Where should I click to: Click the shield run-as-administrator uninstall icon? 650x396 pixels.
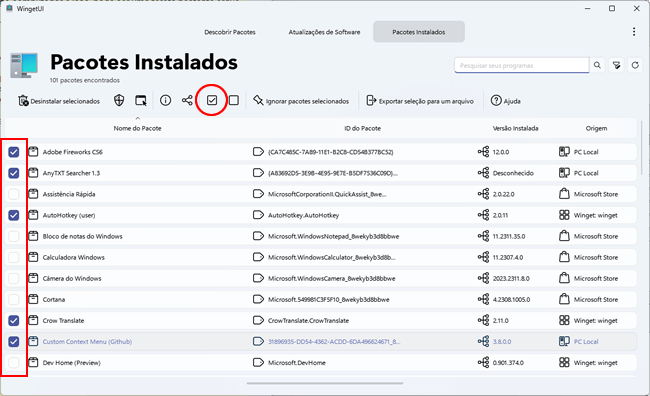click(119, 100)
